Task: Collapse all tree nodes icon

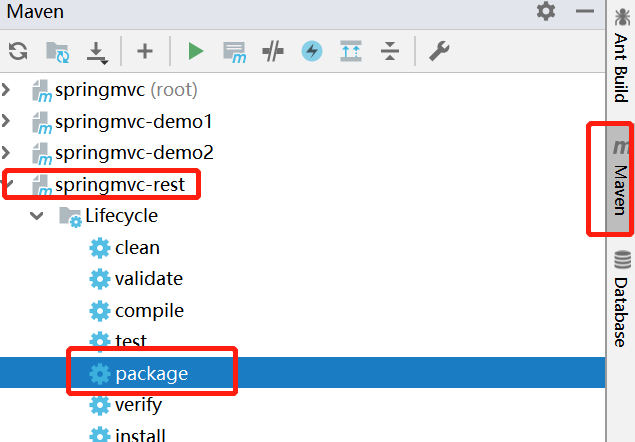Action: pos(390,51)
